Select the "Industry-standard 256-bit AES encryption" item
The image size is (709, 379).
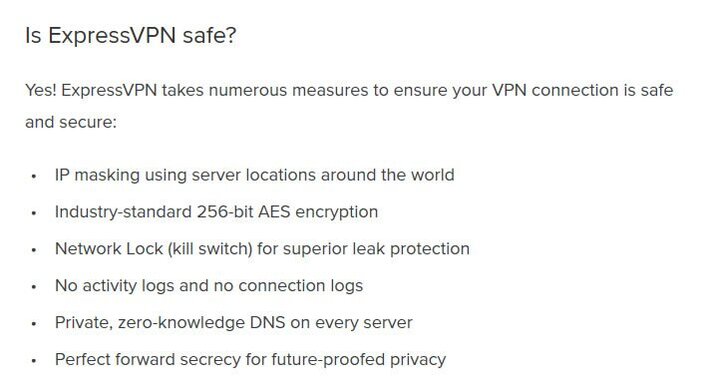tap(216, 212)
